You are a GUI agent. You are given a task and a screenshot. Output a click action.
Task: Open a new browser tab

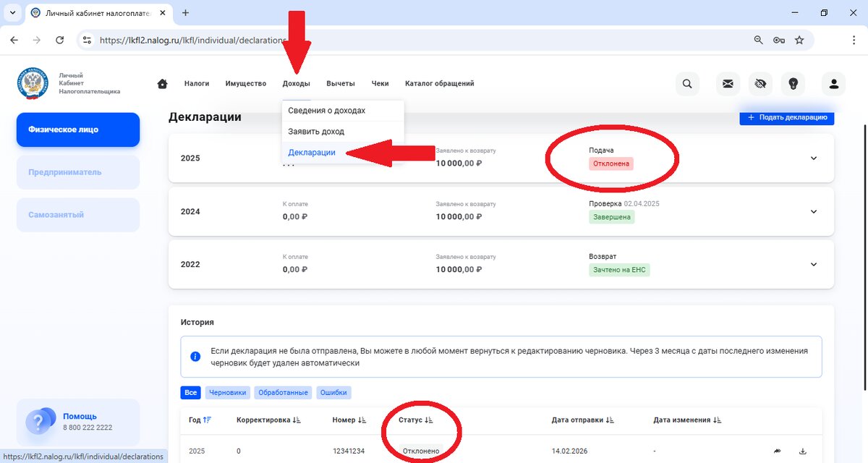click(x=186, y=13)
